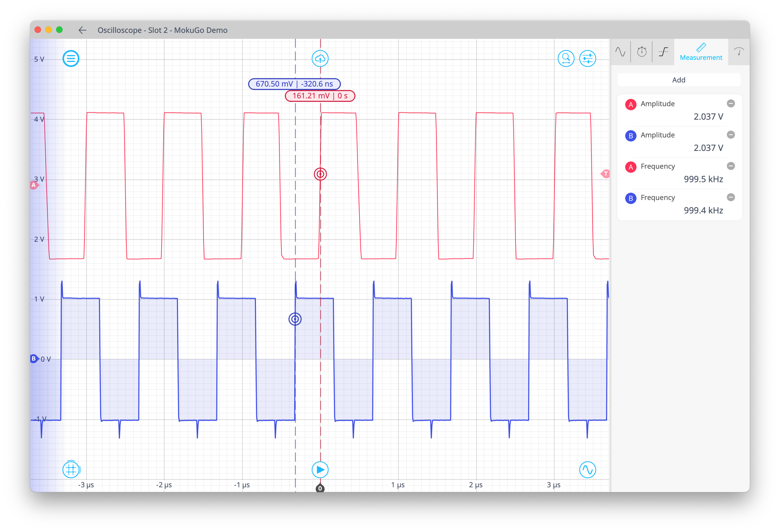Screen dimensions: 780x532
Task: Click the A badge beside Frequency
Action: [631, 167]
